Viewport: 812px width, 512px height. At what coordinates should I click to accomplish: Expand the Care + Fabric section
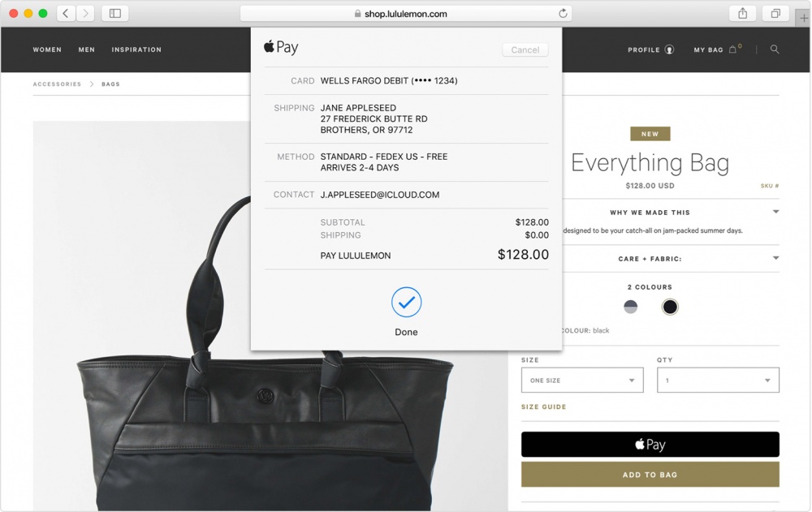pos(650,258)
